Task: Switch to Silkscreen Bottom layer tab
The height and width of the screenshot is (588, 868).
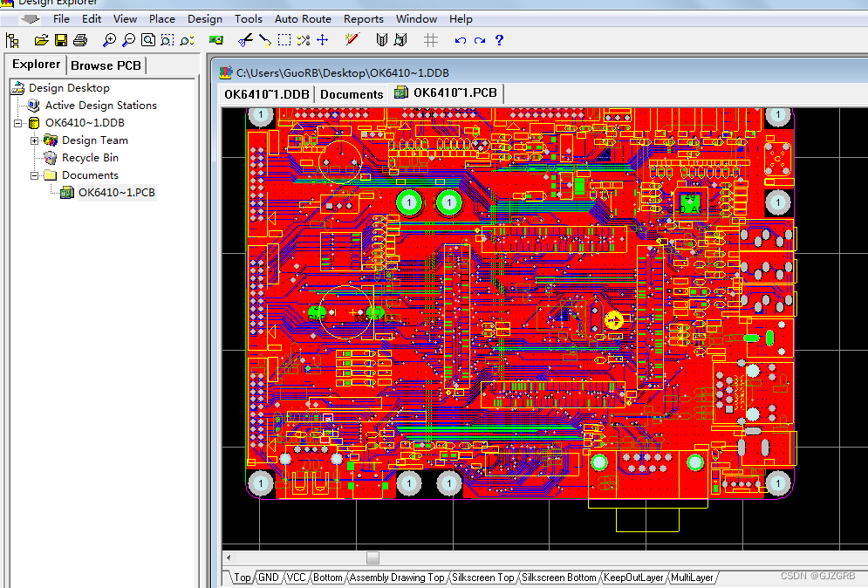Action: (x=558, y=578)
